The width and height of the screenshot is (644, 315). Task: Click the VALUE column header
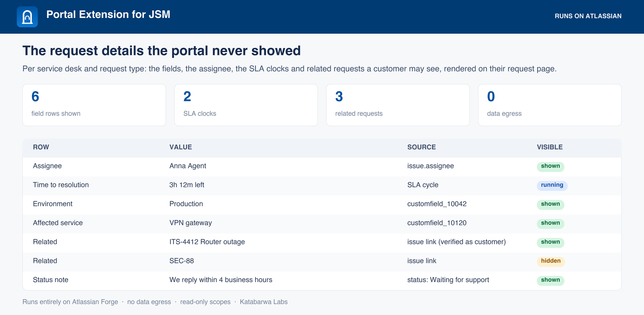pyautogui.click(x=181, y=147)
